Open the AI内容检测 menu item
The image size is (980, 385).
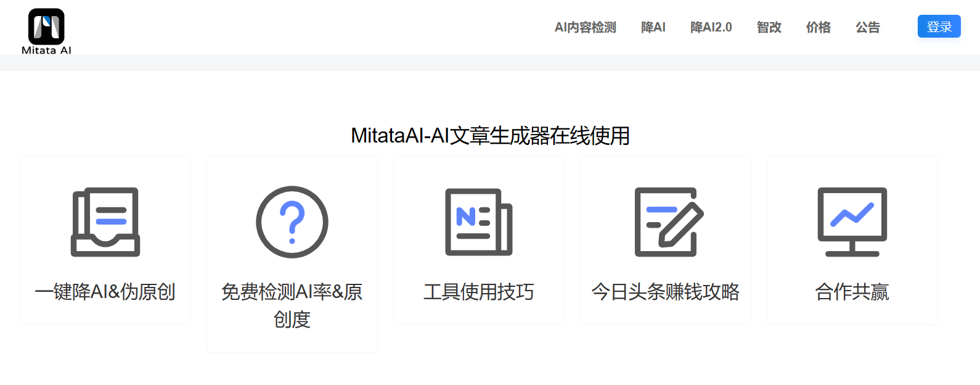coord(585,27)
